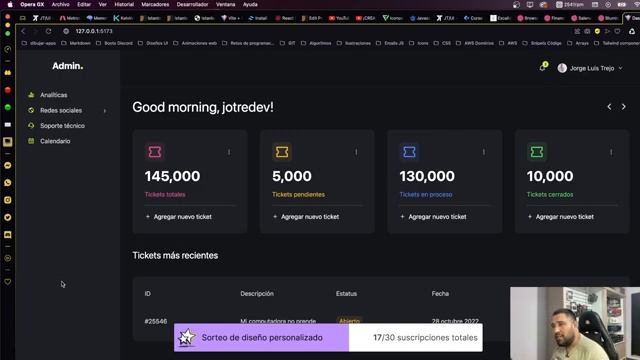Viewport: 640px width, 360px height.
Task: Open the heart icon in the Opera GX sidebar
Action: (x=7, y=282)
